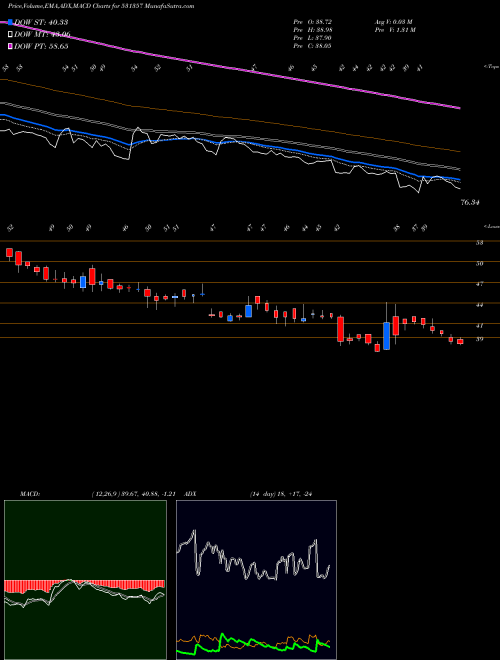Open the MACD histogram chart panel

point(85,580)
